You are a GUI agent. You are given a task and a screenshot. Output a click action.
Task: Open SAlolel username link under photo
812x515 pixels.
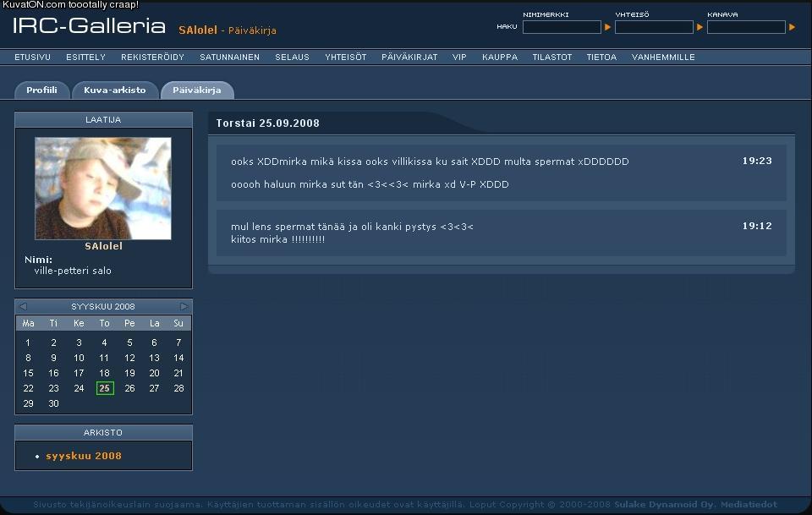[103, 246]
